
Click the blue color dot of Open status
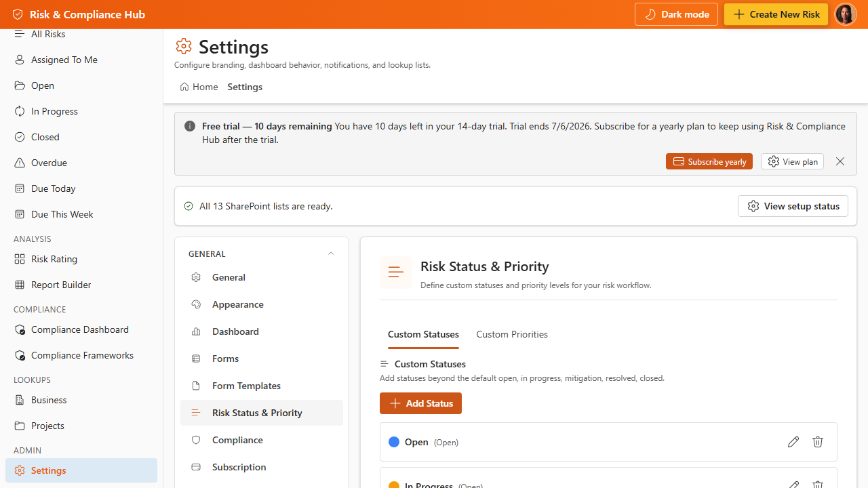394,442
